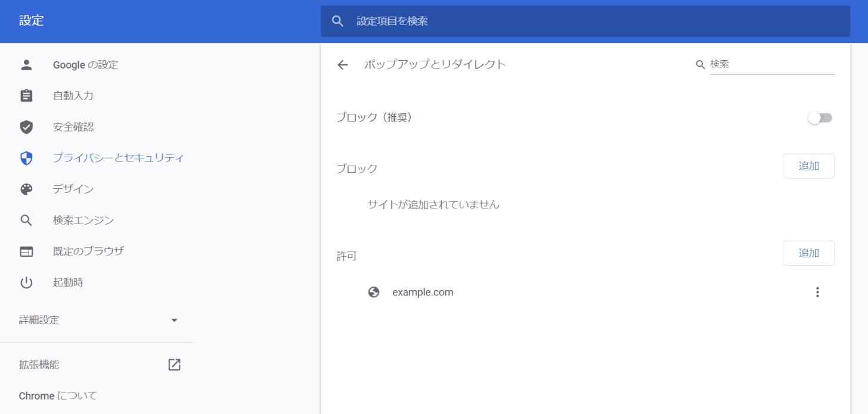
Task: Click the small magnifier next to 検索 field
Action: point(700,64)
